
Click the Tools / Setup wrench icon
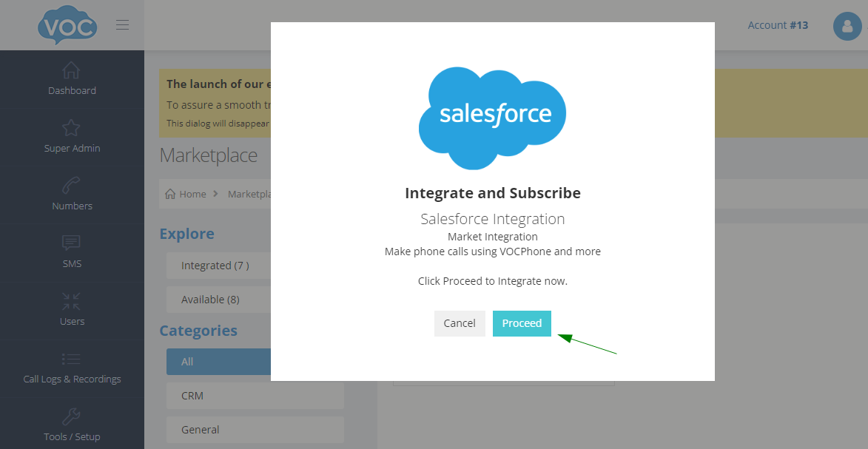pyautogui.click(x=72, y=416)
